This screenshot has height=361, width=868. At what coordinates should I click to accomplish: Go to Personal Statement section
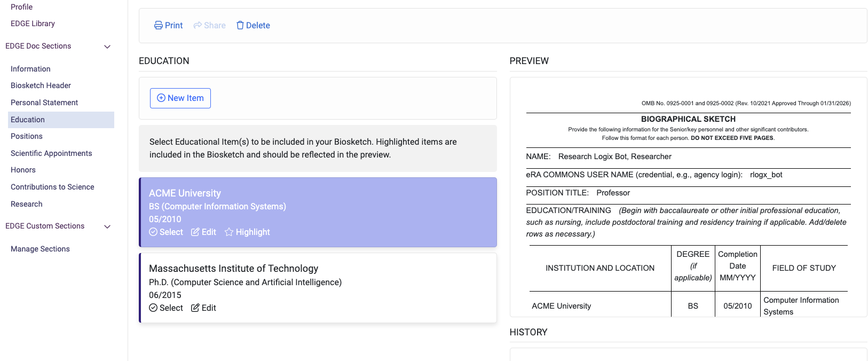pyautogui.click(x=44, y=103)
